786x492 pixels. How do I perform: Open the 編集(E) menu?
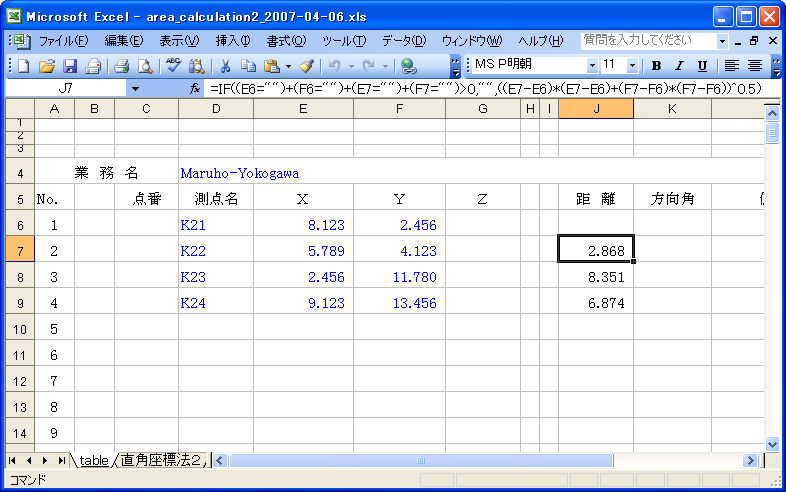pos(123,41)
